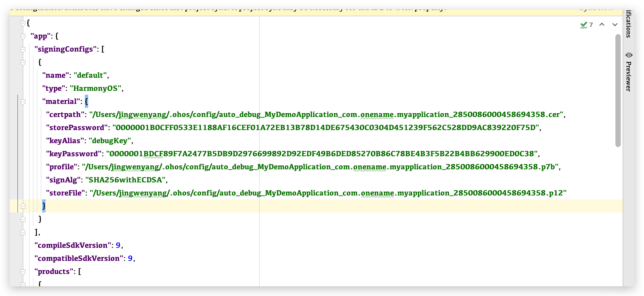Click the "keyAlias" key
This screenshot has height=296, width=644.
click(x=65, y=141)
